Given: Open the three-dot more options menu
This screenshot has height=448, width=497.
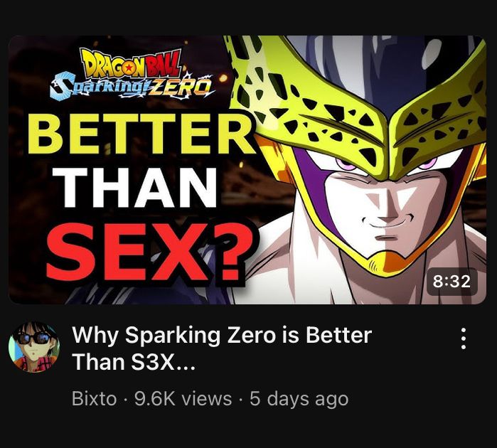Looking at the screenshot, I should pos(463,338).
